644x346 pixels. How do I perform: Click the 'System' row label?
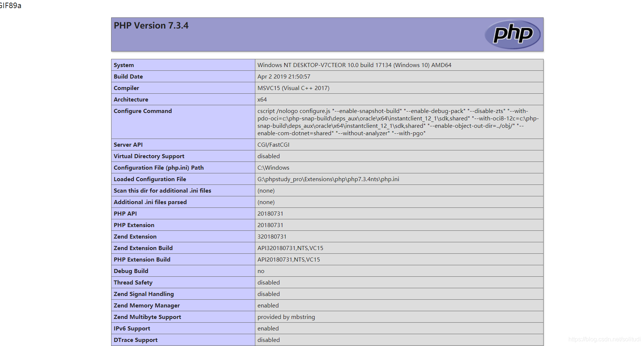click(x=124, y=65)
